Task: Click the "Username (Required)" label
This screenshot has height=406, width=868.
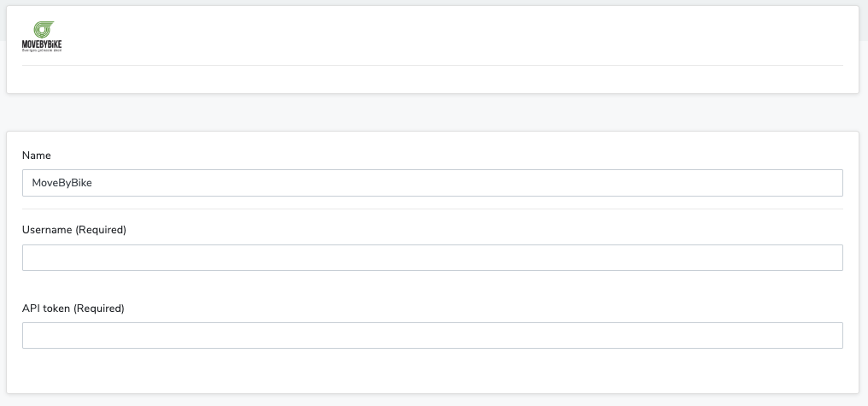Action: pos(73,231)
